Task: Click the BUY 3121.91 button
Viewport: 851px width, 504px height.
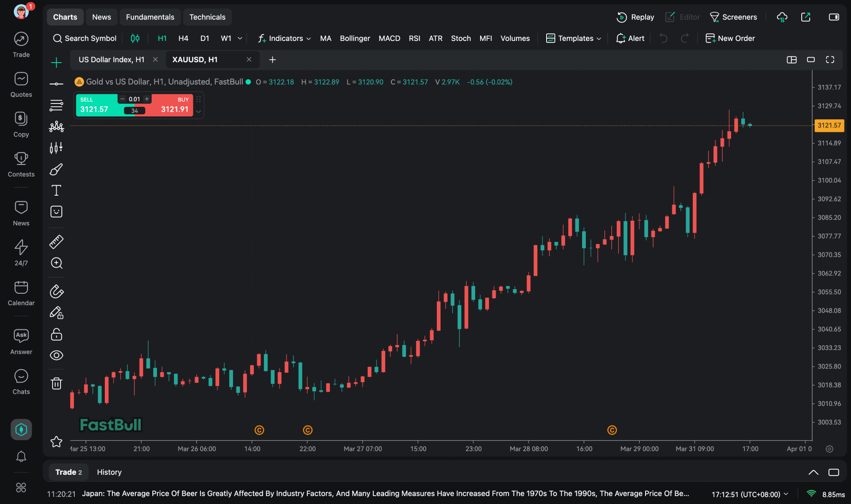Action: click(173, 106)
